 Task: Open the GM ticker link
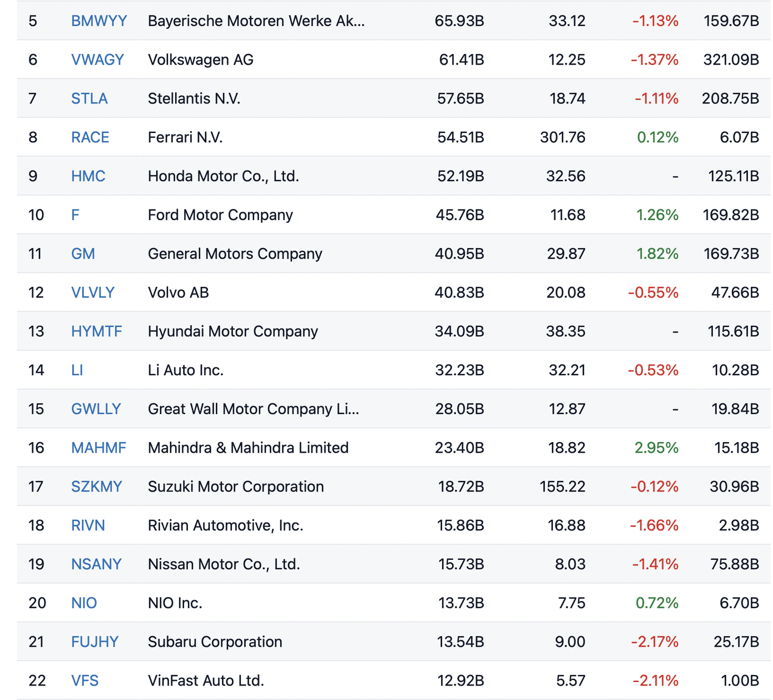[x=83, y=254]
